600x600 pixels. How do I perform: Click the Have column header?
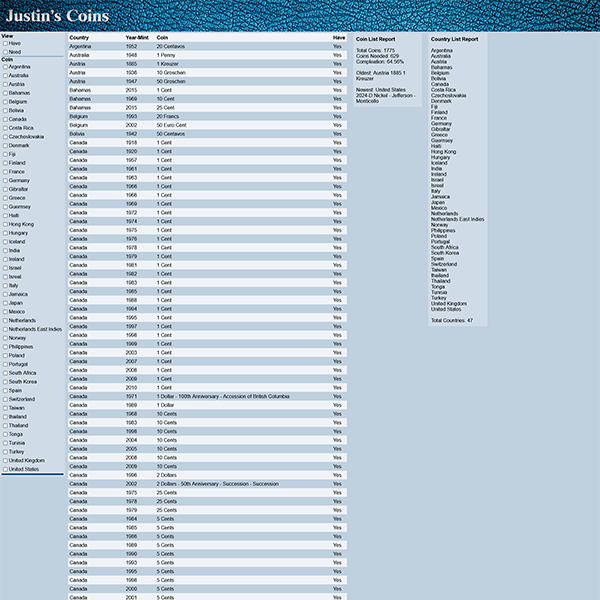(x=338, y=37)
